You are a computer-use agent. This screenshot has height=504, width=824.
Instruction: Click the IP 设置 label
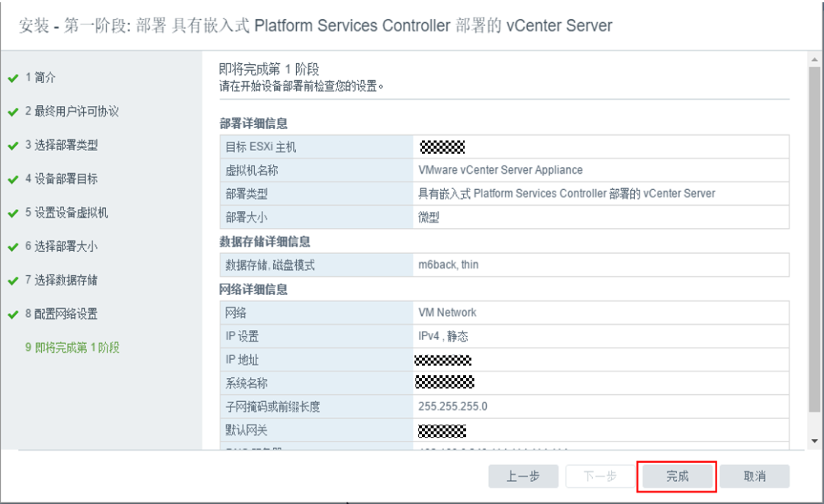coord(242,336)
